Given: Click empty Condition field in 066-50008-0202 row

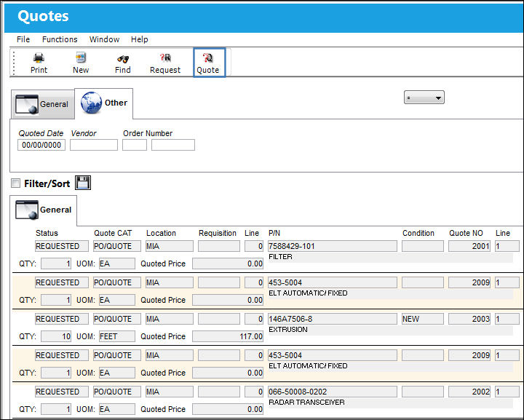Looking at the screenshot, I should (x=423, y=392).
